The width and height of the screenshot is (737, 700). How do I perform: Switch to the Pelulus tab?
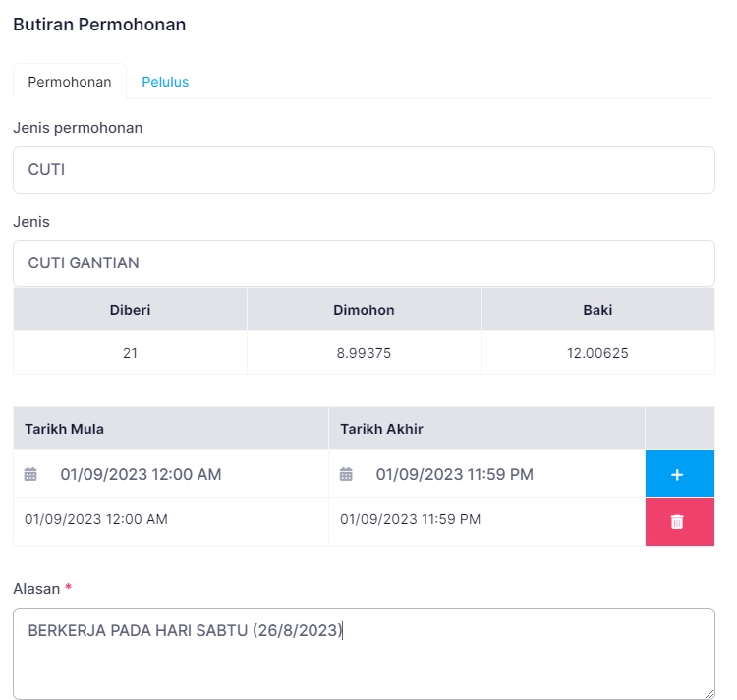(x=165, y=82)
